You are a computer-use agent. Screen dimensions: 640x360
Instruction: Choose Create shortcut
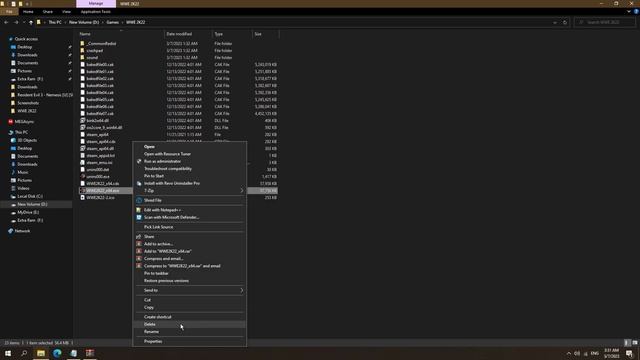(x=189, y=317)
